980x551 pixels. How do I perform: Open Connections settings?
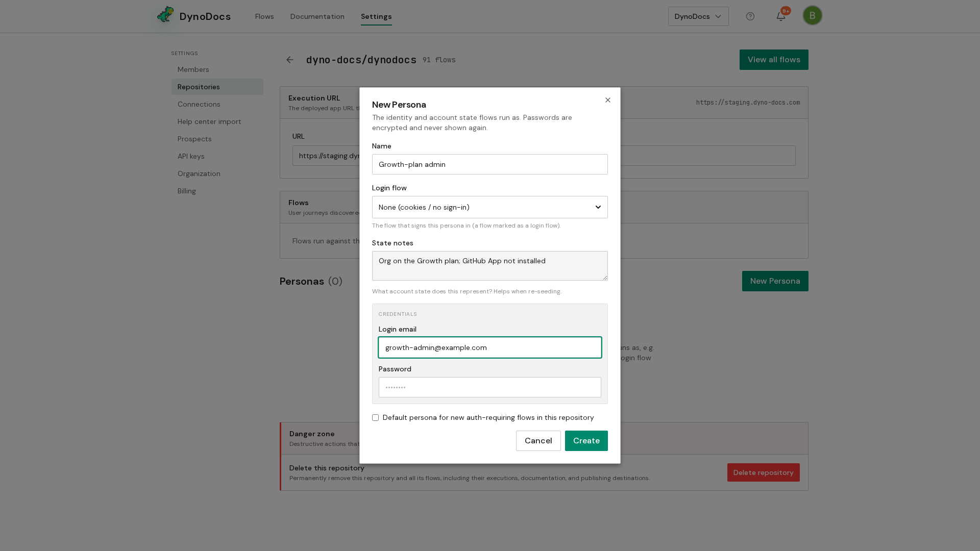[217, 104]
